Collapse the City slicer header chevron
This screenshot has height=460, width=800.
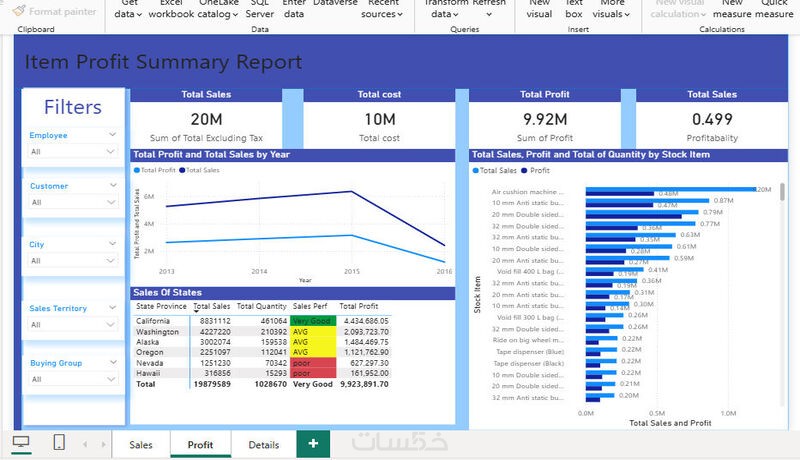click(113, 244)
